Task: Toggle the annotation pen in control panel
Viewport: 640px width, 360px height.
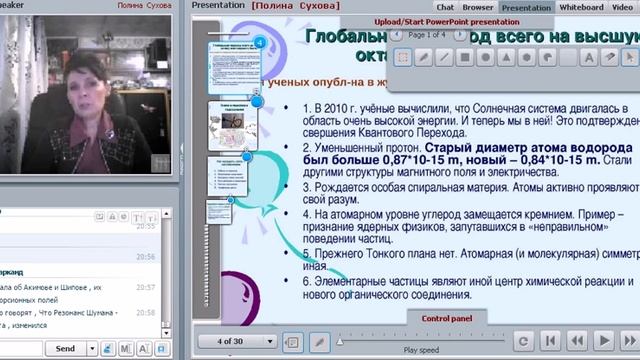Action: [319, 342]
